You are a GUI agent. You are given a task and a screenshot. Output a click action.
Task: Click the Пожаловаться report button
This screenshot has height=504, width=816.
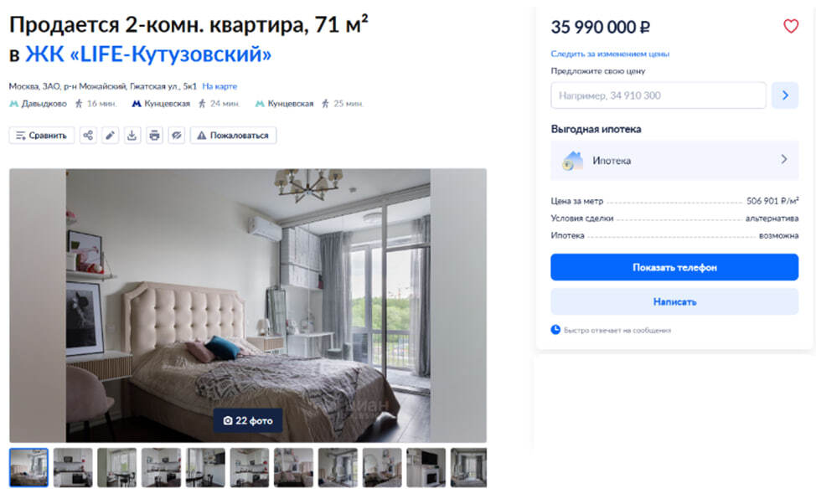pos(233,136)
